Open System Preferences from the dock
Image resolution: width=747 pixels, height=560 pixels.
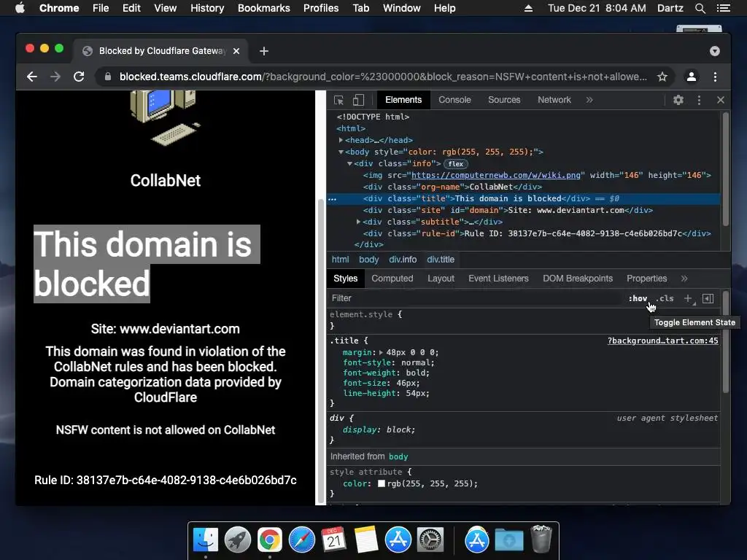pyautogui.click(x=430, y=540)
